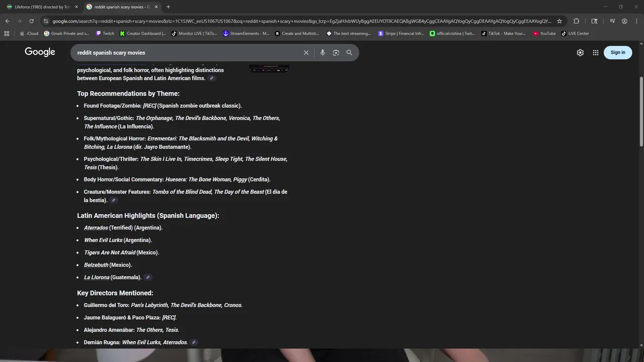
Task: Click 'When Evil Lurks (Argentina)' list item
Action: tap(118, 240)
